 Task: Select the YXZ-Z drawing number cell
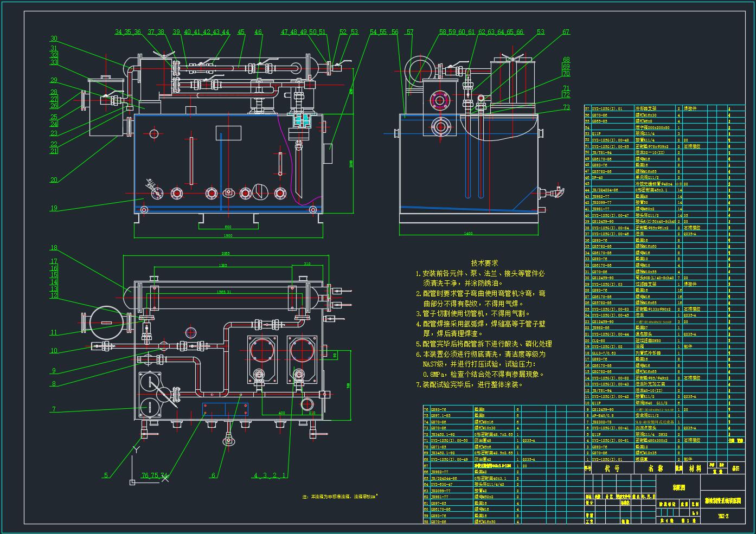coord(723,517)
